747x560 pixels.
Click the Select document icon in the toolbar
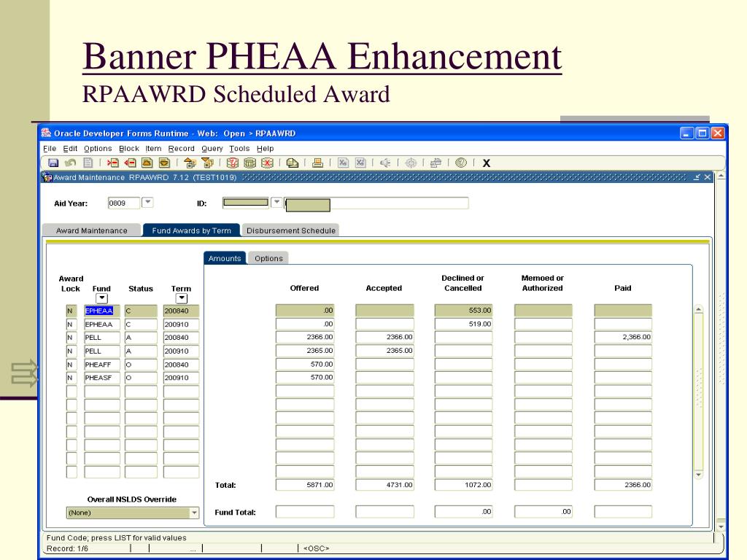[88, 163]
